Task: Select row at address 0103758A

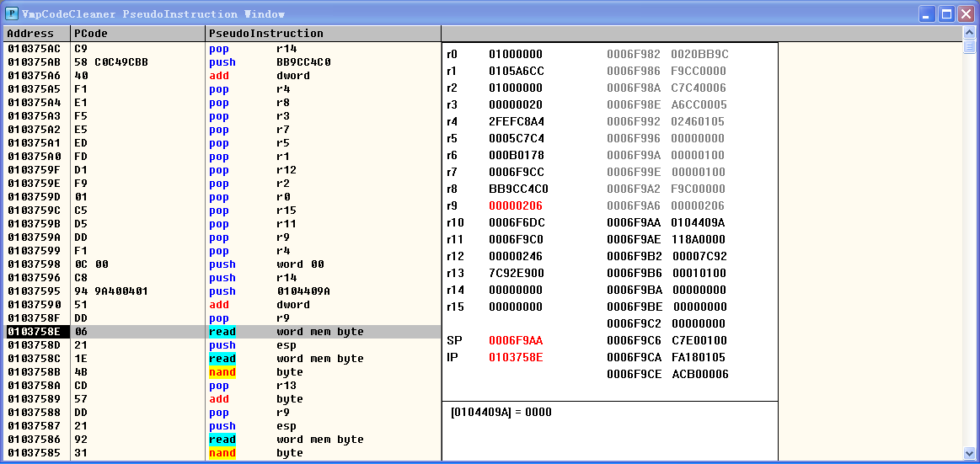Action: [222, 386]
